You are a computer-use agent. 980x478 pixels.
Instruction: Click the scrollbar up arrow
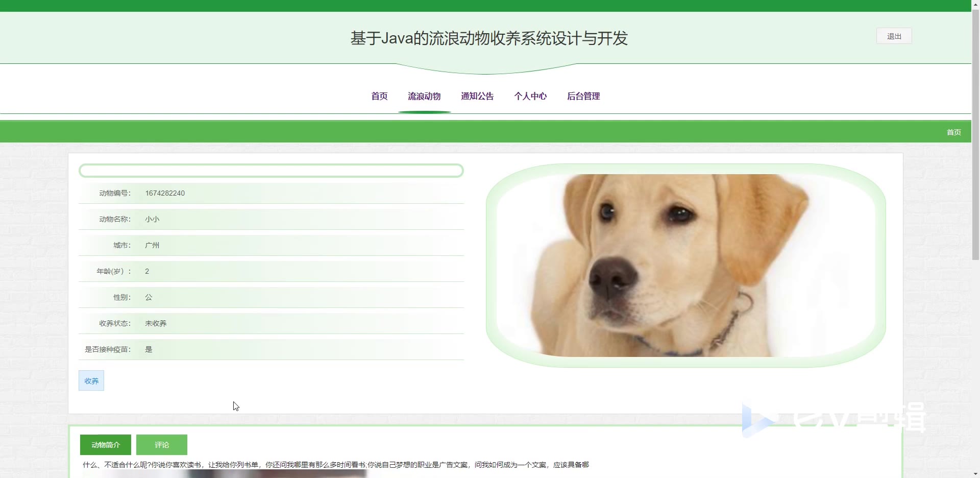point(975,4)
